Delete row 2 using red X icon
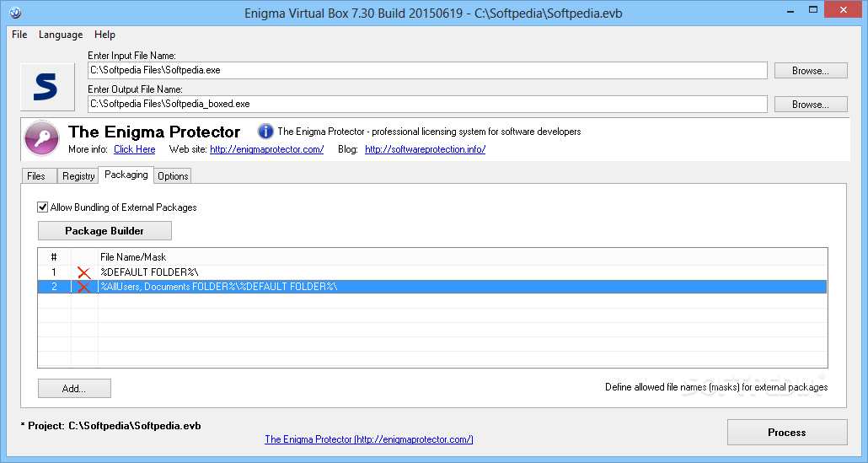The height and width of the screenshot is (463, 868). click(x=84, y=287)
